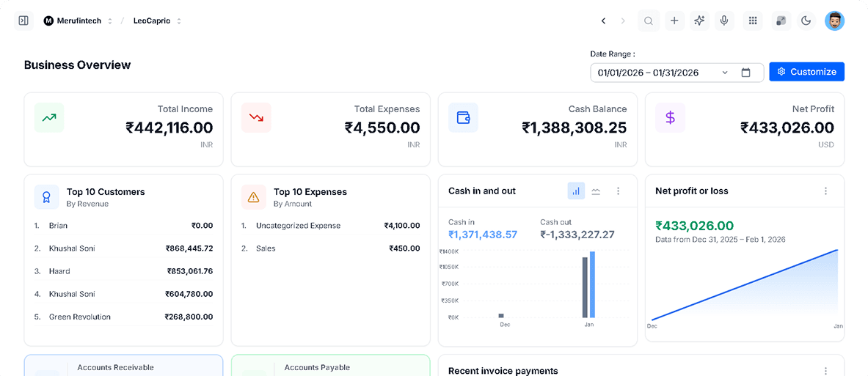Select the Haard customer row
Image resolution: width=868 pixels, height=376 pixels.
(x=123, y=271)
